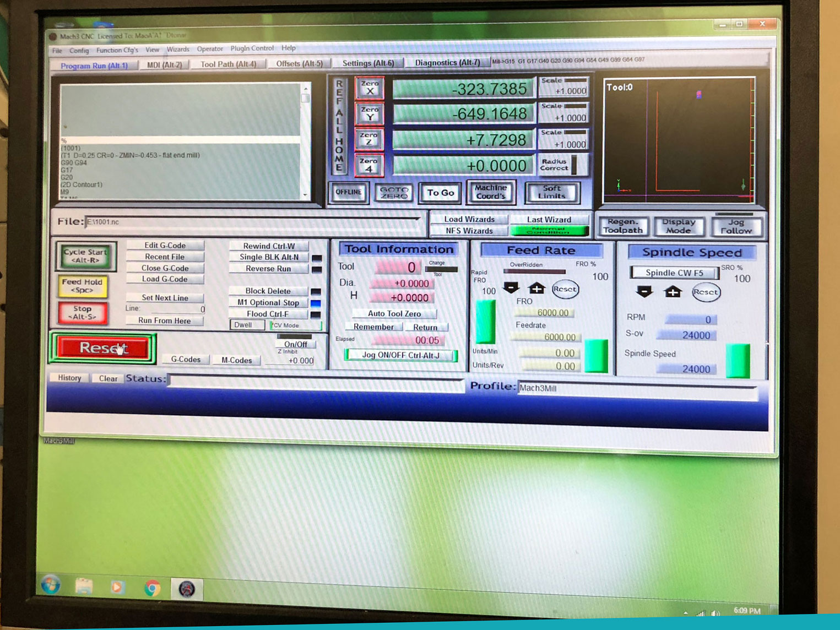The image size is (840, 630).
Task: Click the History button
Action: 69,378
